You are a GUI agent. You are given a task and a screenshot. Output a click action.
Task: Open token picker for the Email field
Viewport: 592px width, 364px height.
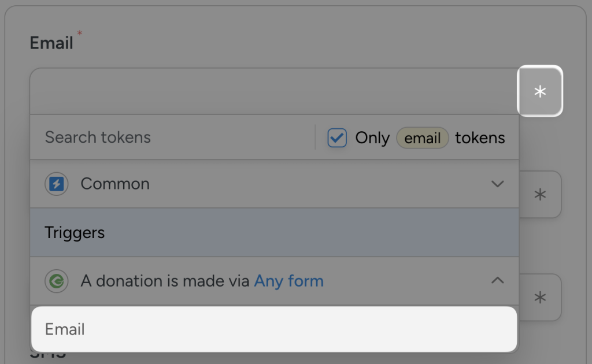[x=540, y=91]
